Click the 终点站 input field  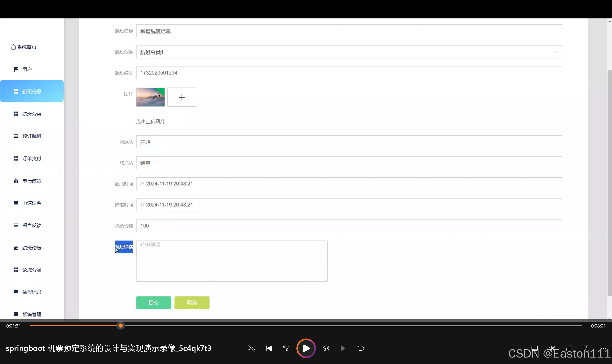tap(349, 163)
